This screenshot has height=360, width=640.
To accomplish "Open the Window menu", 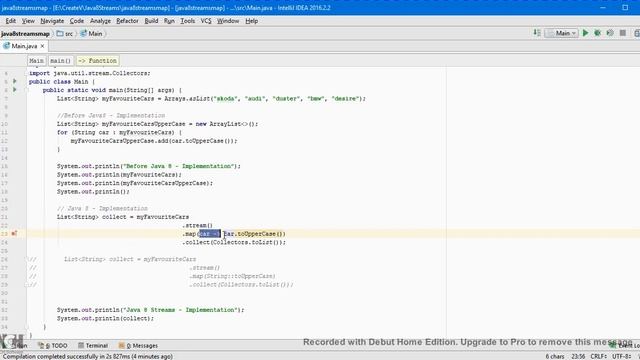I will (228, 21).
